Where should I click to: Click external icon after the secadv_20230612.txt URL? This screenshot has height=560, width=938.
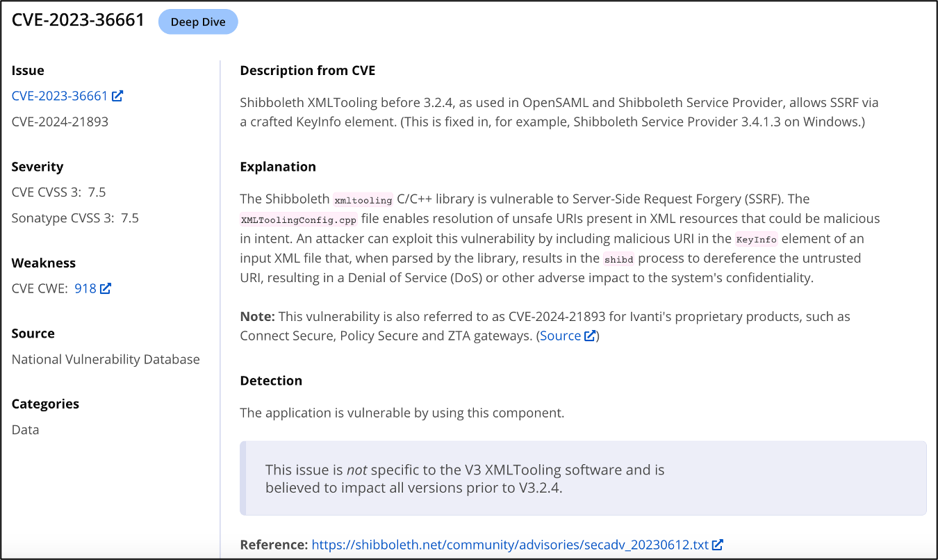point(718,545)
